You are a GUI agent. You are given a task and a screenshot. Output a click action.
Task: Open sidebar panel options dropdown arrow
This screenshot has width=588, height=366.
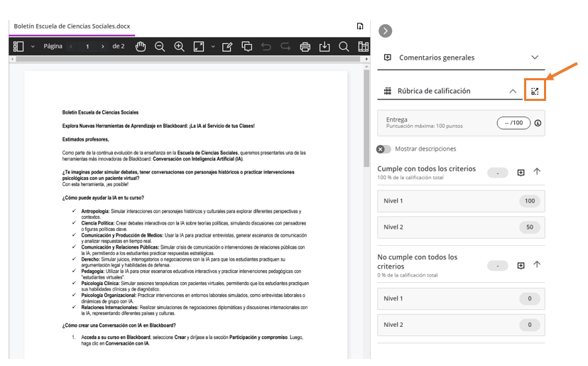[x=33, y=46]
